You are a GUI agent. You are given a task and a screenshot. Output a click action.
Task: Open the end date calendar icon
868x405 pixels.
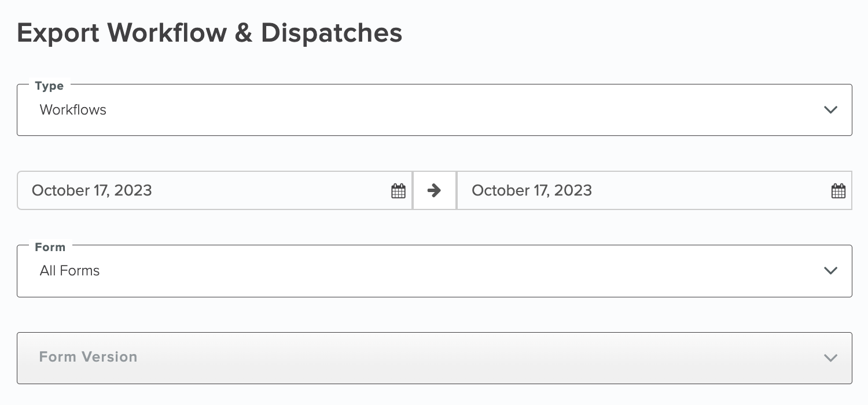pos(838,190)
